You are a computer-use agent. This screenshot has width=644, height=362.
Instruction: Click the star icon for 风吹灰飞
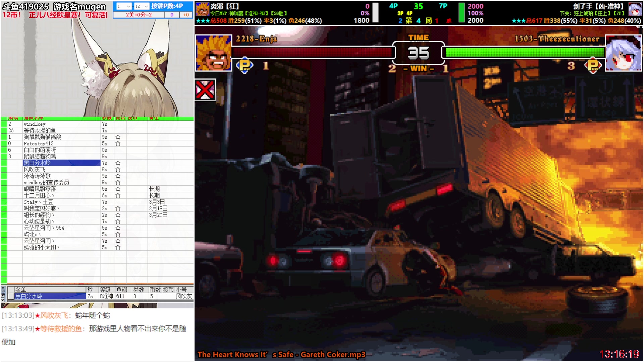point(118,169)
